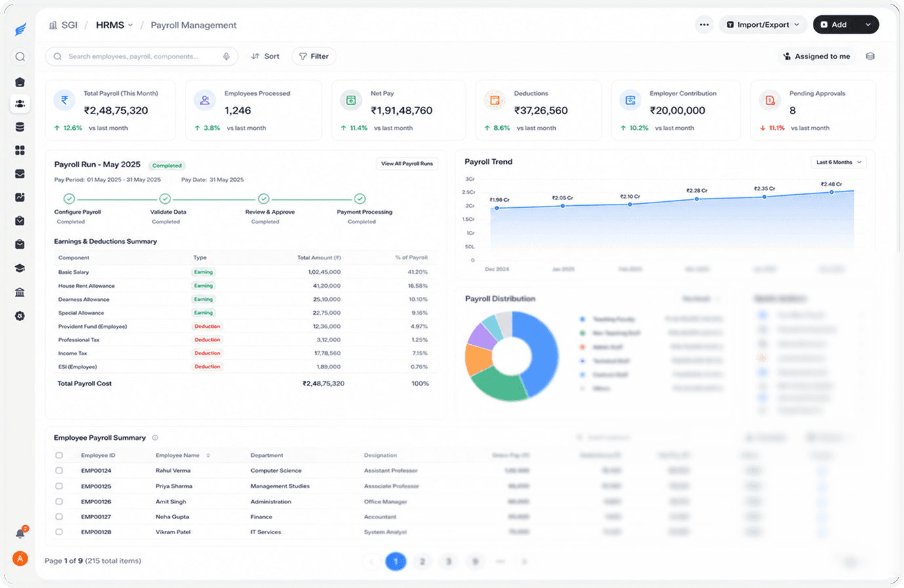Expand the Last 6 Months dropdown
This screenshot has height=588, width=904.
tap(838, 162)
